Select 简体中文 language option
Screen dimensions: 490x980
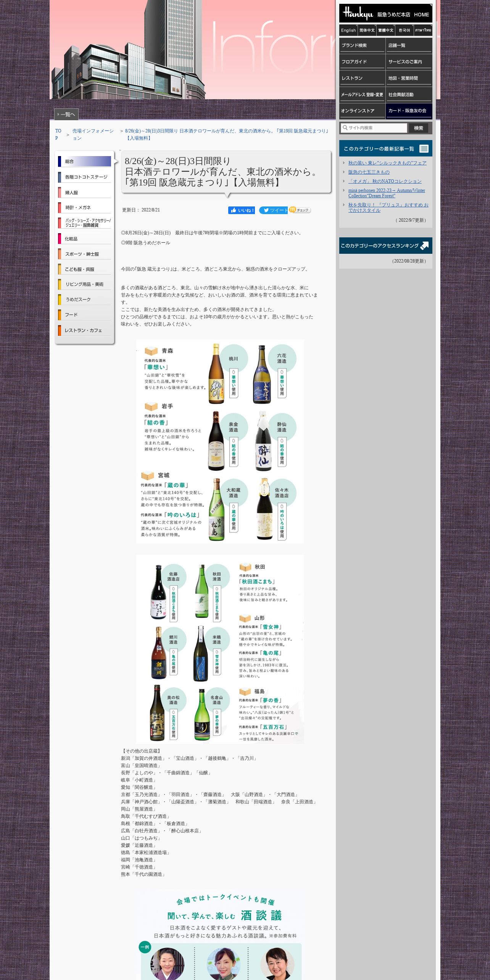tap(367, 30)
